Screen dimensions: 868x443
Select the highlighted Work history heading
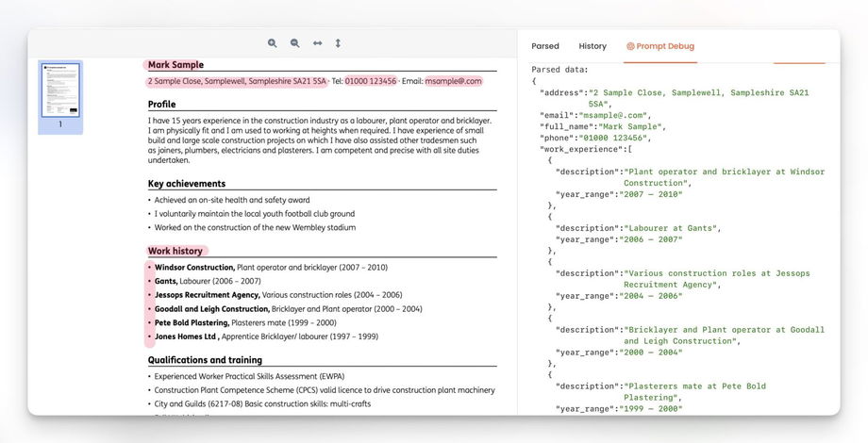point(175,251)
